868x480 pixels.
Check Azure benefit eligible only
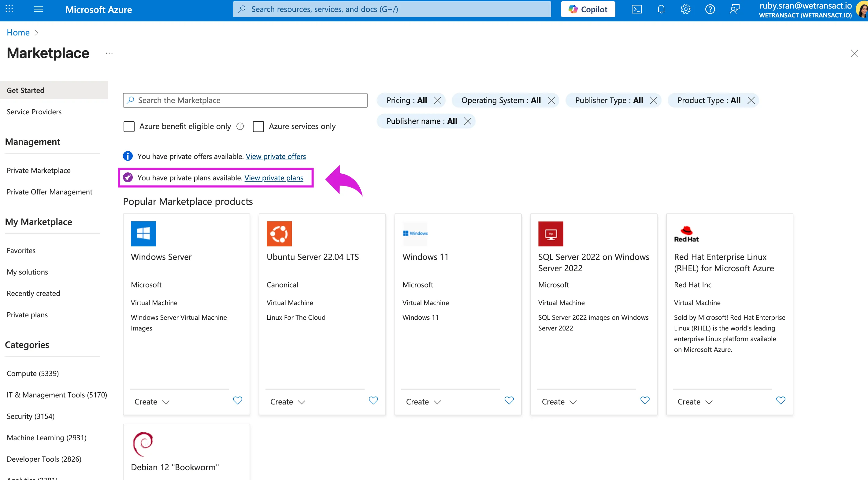pyautogui.click(x=129, y=126)
